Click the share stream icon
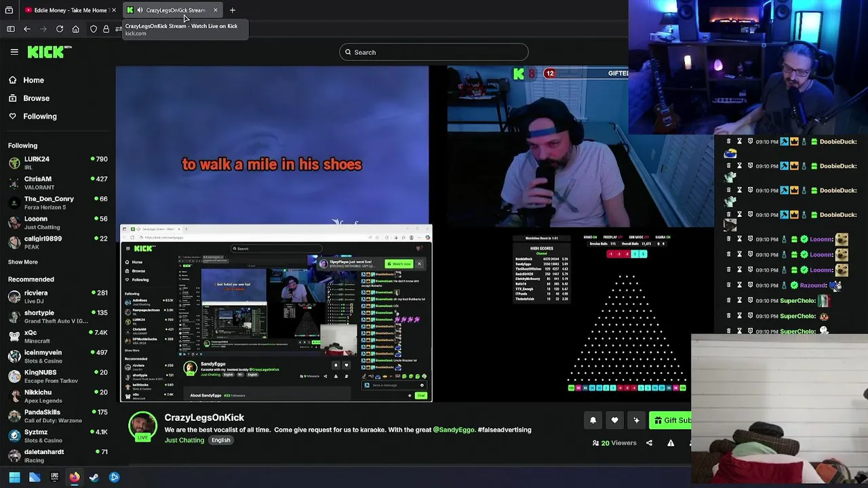The width and height of the screenshot is (868, 488). point(649,443)
